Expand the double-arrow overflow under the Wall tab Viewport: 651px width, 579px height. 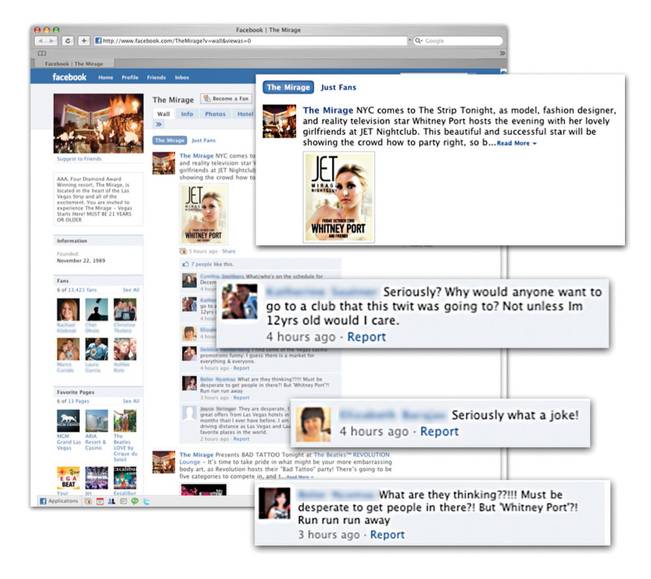tap(159, 124)
